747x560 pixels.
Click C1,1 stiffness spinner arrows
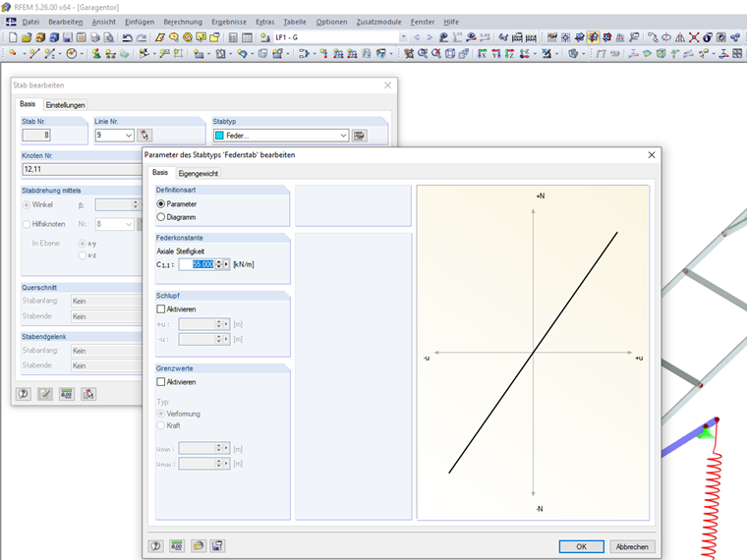[x=218, y=264]
